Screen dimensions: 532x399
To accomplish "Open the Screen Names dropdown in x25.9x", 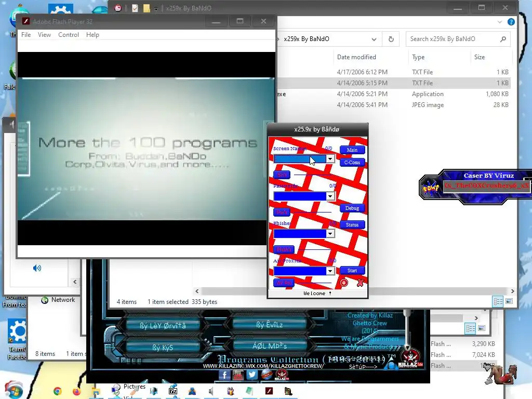I will click(x=330, y=159).
